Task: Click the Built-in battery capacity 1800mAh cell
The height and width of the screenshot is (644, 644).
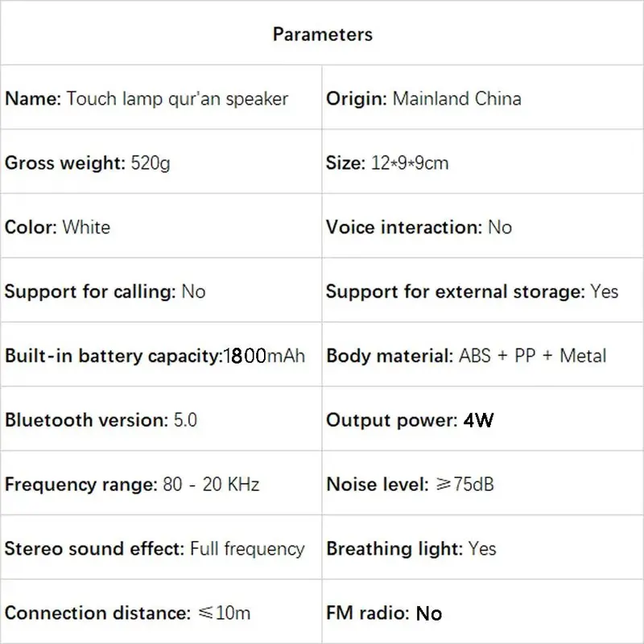Action: (x=155, y=356)
